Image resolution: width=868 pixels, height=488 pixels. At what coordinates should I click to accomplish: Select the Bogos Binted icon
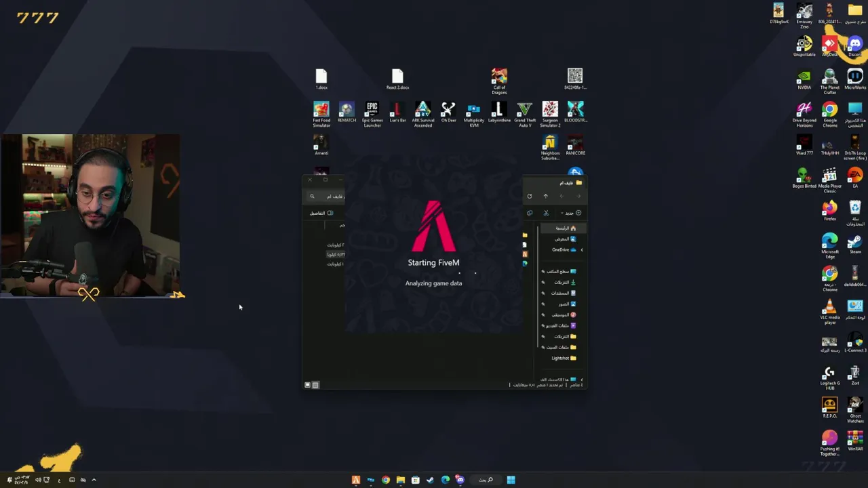click(804, 178)
